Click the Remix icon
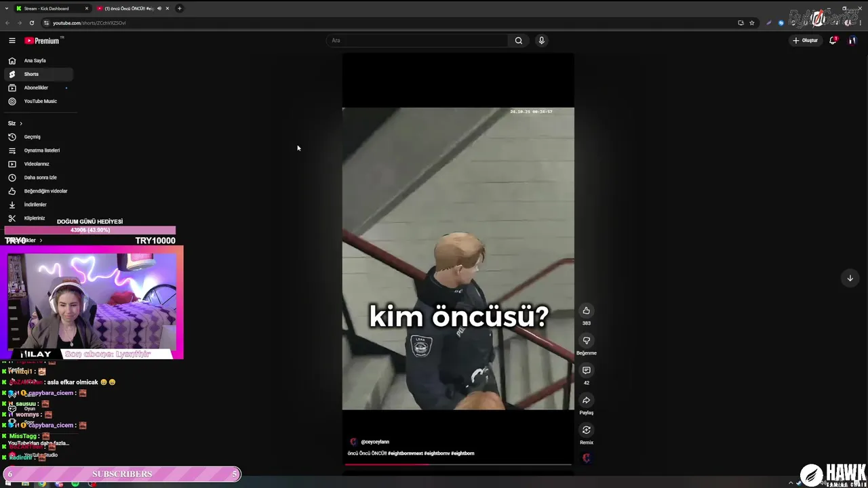This screenshot has width=868, height=488. pos(587,430)
